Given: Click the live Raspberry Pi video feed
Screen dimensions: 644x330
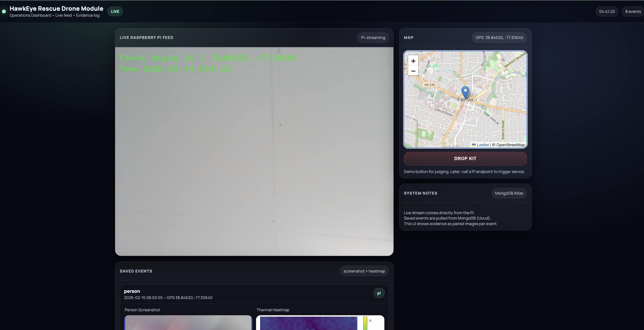Looking at the screenshot, I should pyautogui.click(x=254, y=151).
